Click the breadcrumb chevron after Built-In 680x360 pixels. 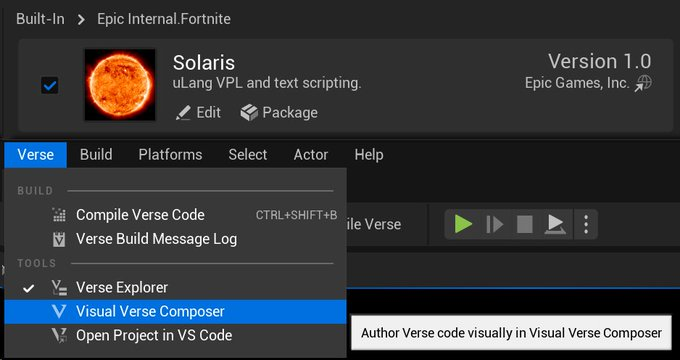(81, 20)
